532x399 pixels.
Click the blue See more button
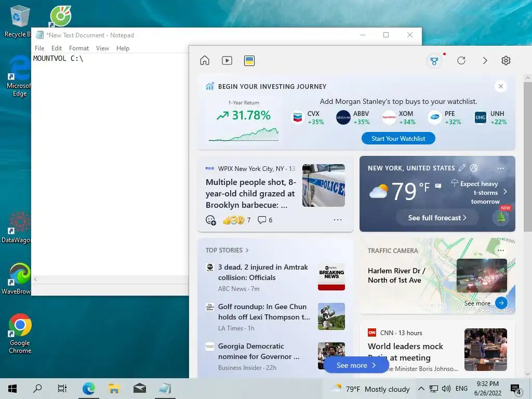pos(356,365)
